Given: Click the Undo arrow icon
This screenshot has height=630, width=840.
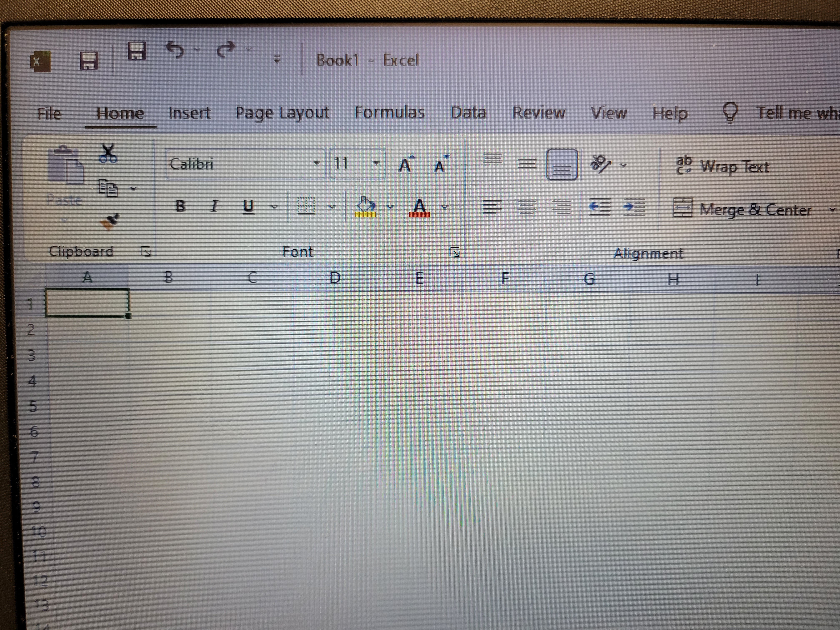Looking at the screenshot, I should click(175, 50).
